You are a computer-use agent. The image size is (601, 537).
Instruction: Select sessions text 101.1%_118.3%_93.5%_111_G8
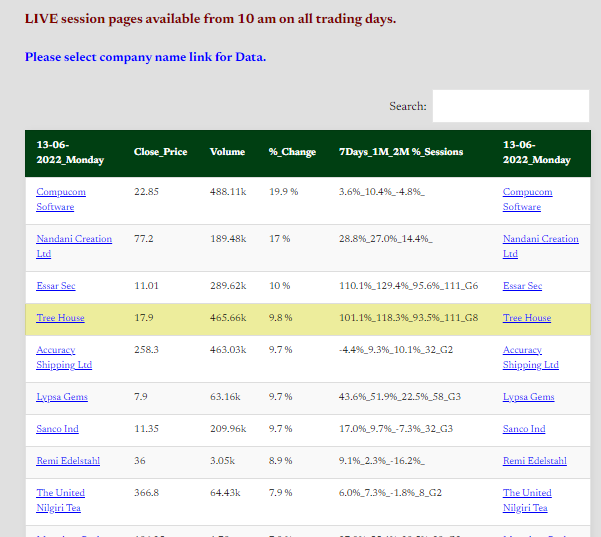coord(409,318)
